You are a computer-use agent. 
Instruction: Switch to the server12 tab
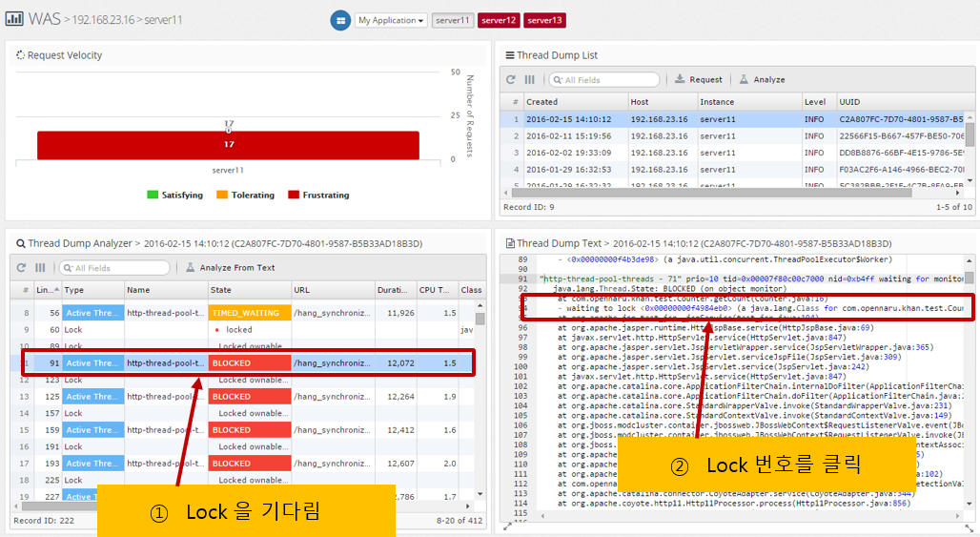pos(499,20)
